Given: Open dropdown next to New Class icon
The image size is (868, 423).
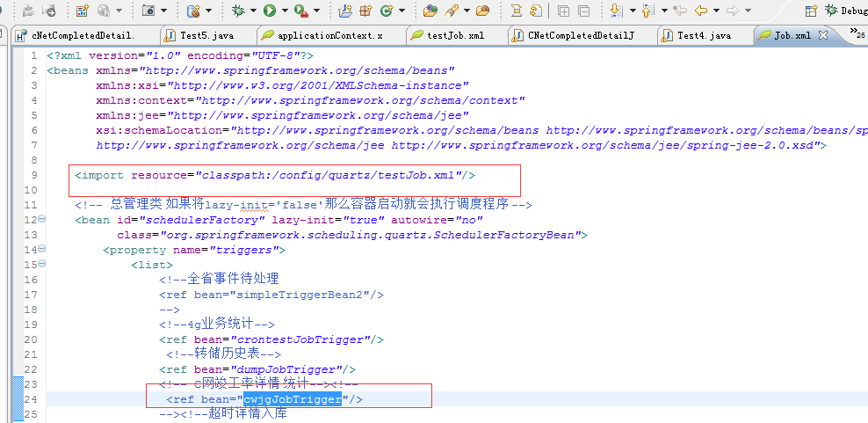Looking at the screenshot, I should pyautogui.click(x=401, y=10).
